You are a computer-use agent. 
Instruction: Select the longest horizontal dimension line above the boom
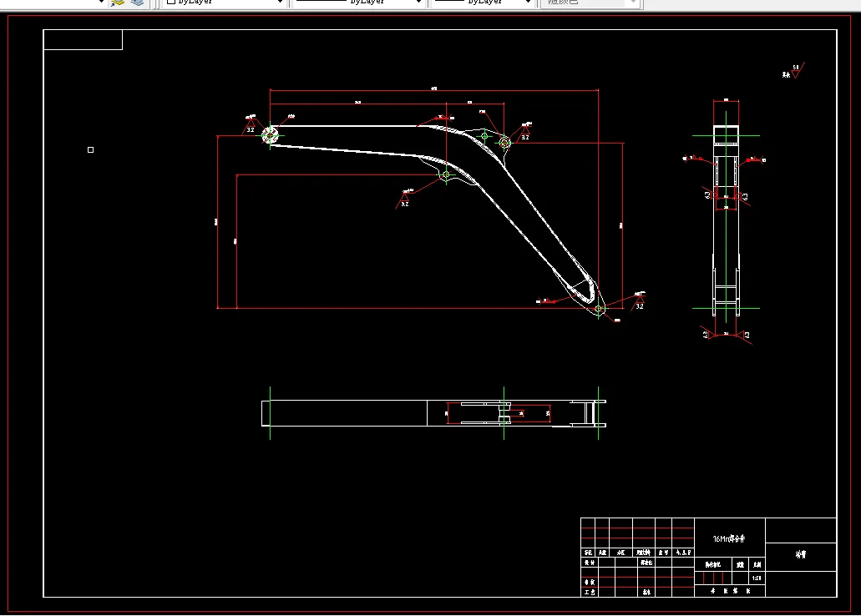point(433,90)
